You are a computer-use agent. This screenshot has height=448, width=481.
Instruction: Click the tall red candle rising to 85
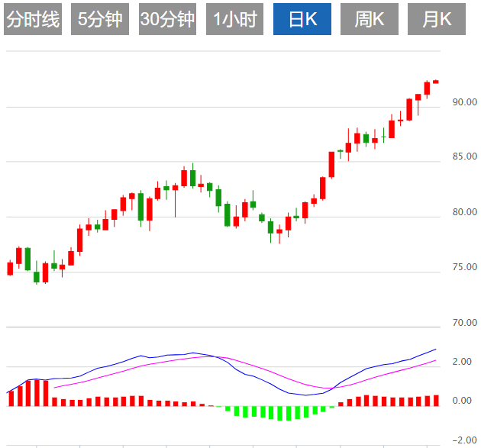(332, 164)
